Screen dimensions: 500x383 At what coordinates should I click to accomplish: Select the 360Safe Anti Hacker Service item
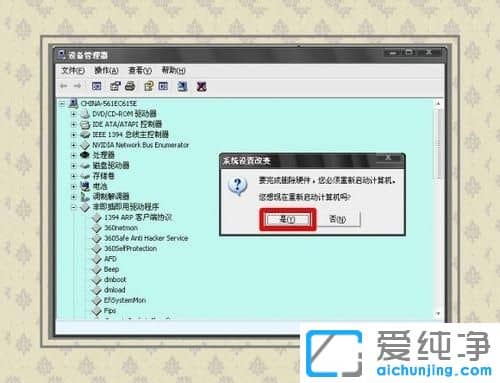(146, 238)
